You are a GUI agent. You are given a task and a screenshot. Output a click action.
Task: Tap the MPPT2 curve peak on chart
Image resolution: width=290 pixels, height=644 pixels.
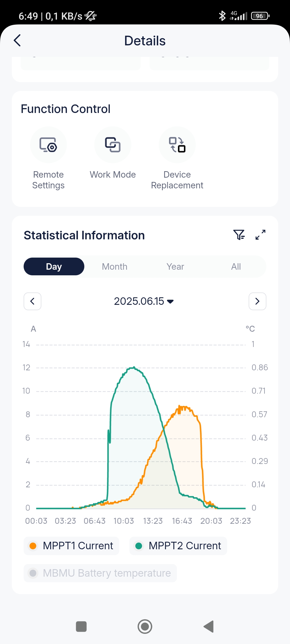[134, 367]
